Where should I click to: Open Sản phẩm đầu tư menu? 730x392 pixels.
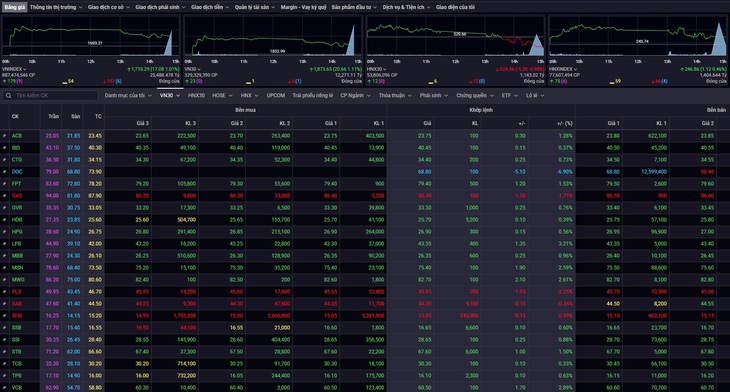354,7
